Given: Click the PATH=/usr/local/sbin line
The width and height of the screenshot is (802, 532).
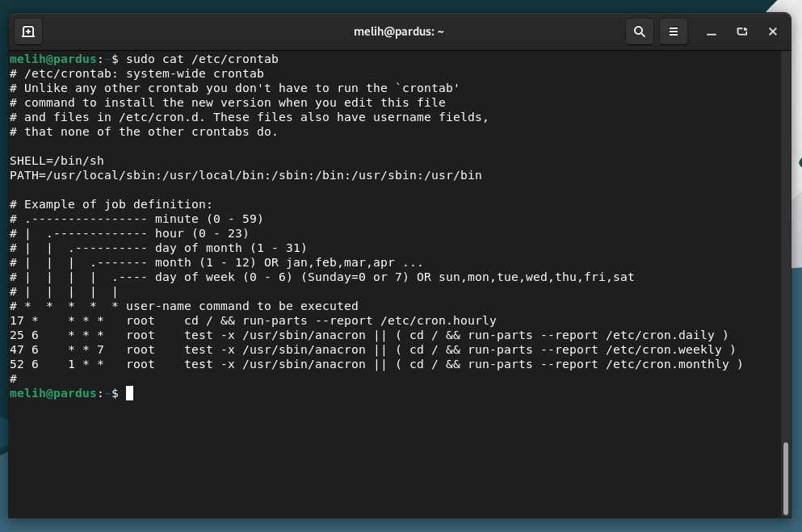Looking at the screenshot, I should pyautogui.click(x=246, y=175).
